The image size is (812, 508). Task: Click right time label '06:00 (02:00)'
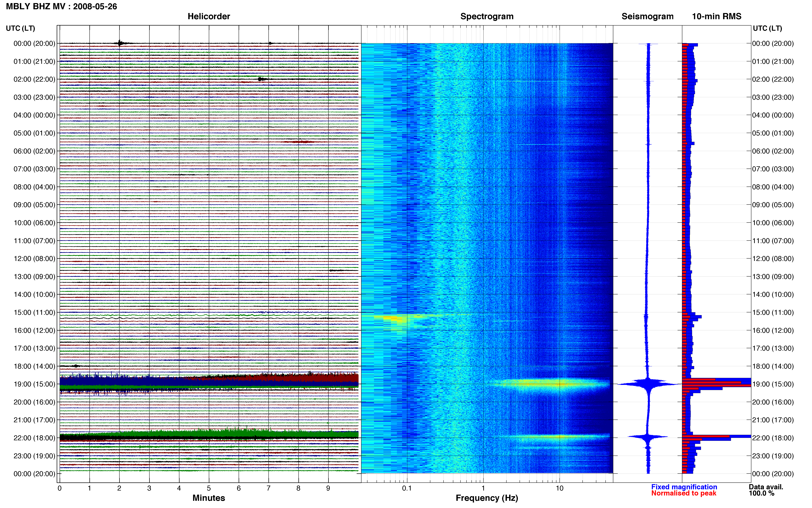click(x=773, y=151)
